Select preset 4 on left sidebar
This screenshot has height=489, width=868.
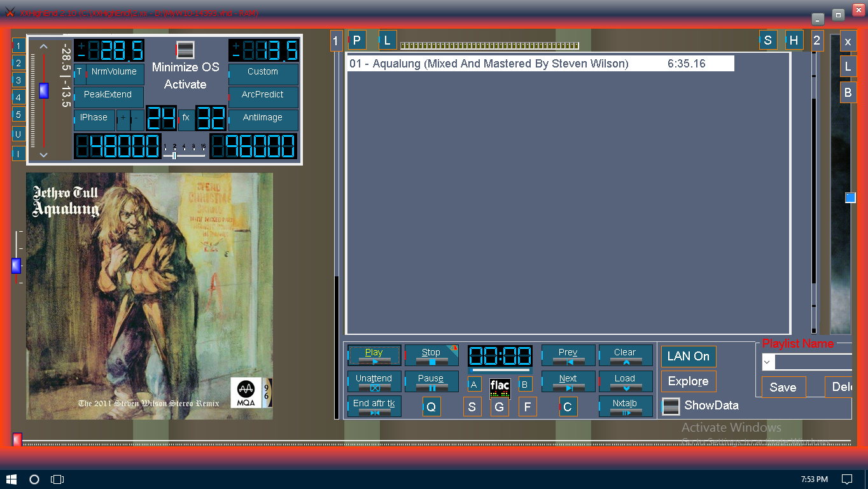(19, 97)
